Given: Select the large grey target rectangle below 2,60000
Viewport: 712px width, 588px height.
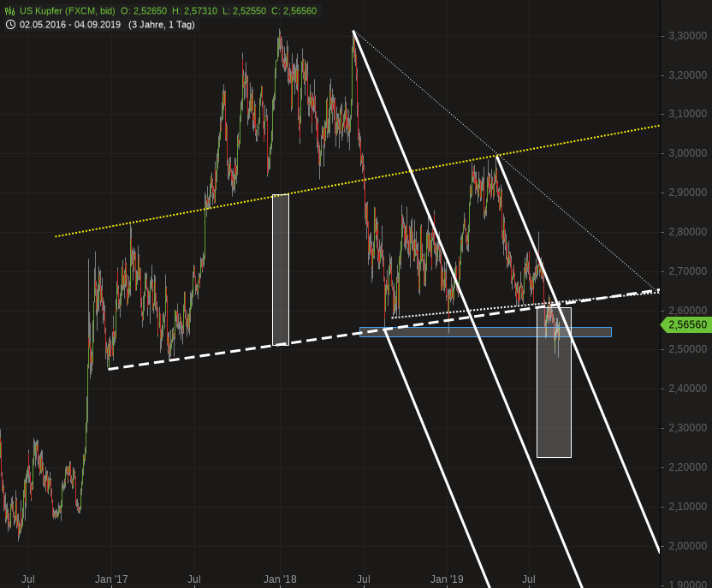Looking at the screenshot, I should (x=554, y=383).
